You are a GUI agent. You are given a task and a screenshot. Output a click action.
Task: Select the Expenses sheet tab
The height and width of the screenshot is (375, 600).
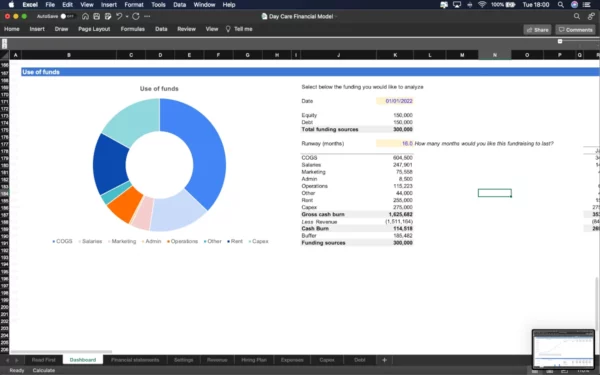click(292, 360)
